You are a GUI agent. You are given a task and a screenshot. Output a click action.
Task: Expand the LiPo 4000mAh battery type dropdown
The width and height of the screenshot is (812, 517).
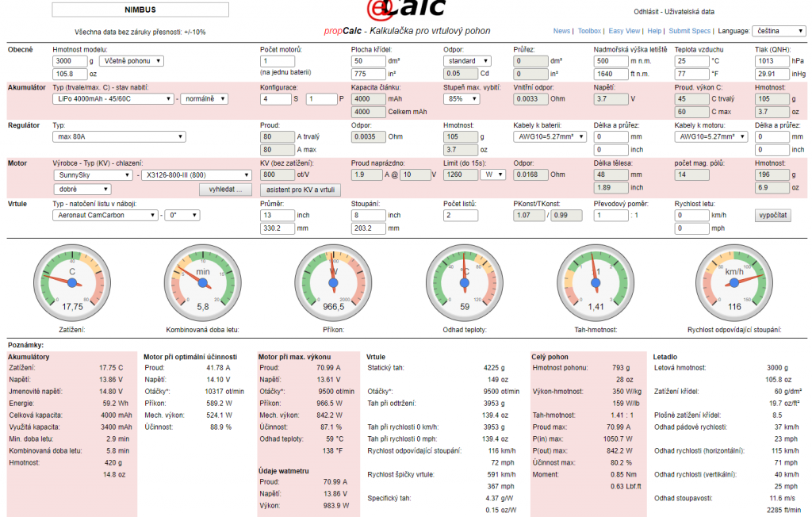click(x=113, y=99)
